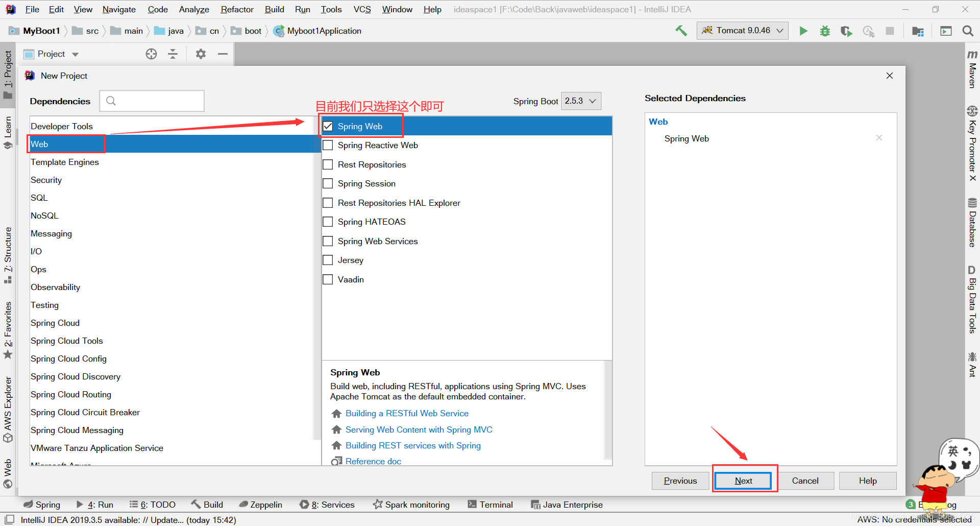Run with coverage icon in toolbar
This screenshot has height=526, width=980.
pyautogui.click(x=846, y=31)
